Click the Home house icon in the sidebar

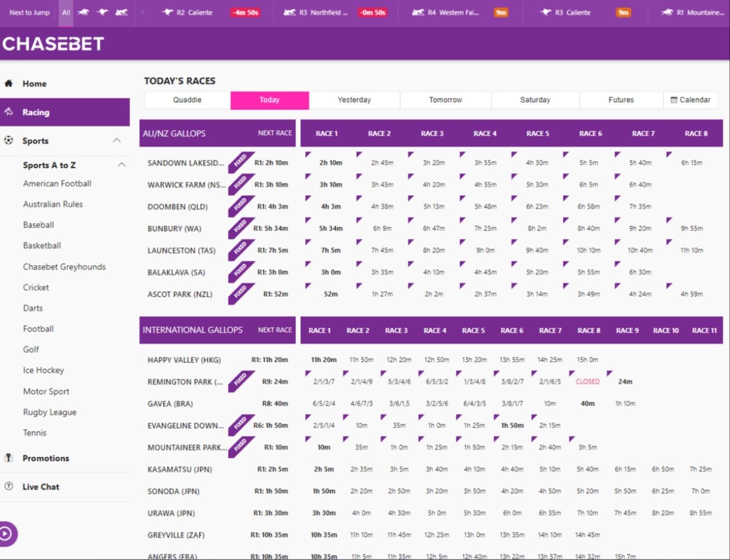pos(8,84)
